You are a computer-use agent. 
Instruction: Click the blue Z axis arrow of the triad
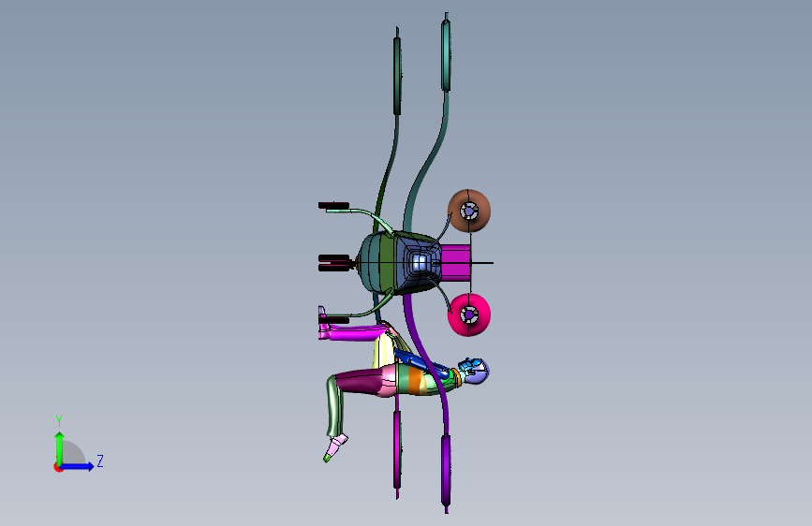(78, 466)
